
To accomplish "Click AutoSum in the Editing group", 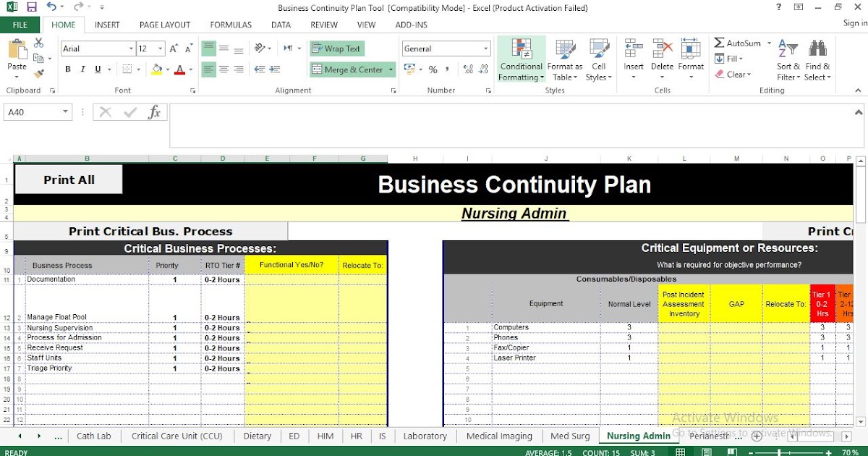I will coord(738,43).
